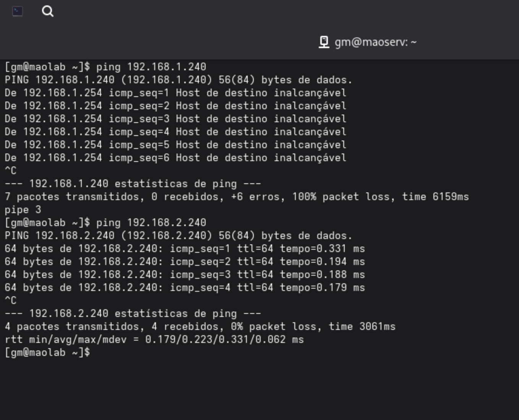Viewport: 519px width, 420px height.
Task: Click the reply line with tempo=0.194 ms
Action: [x=184, y=262]
